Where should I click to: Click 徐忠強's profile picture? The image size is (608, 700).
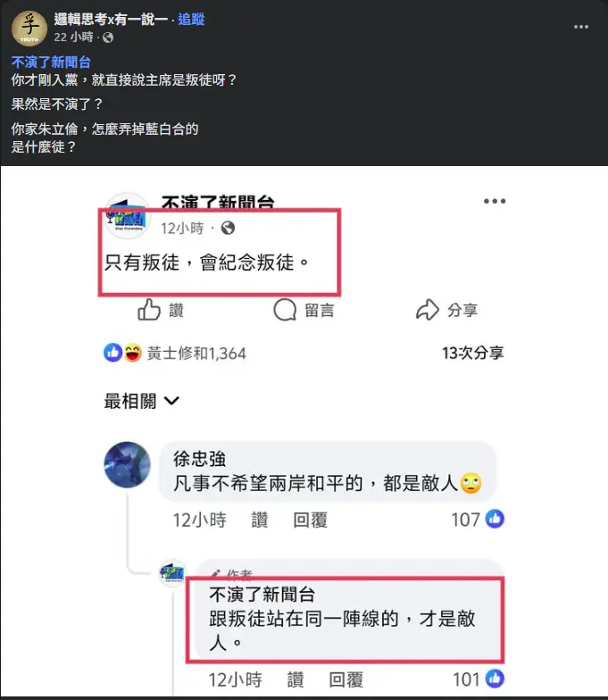[x=127, y=464]
